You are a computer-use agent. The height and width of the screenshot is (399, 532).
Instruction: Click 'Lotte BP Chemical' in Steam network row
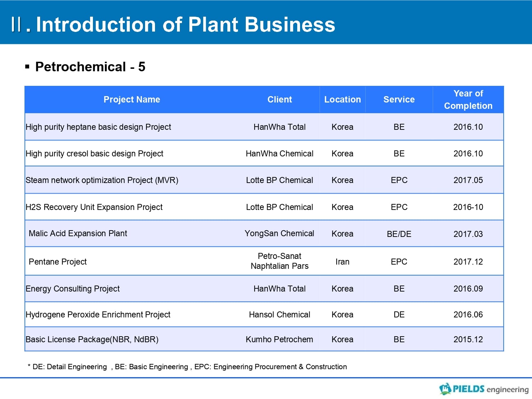pyautogui.click(x=279, y=180)
